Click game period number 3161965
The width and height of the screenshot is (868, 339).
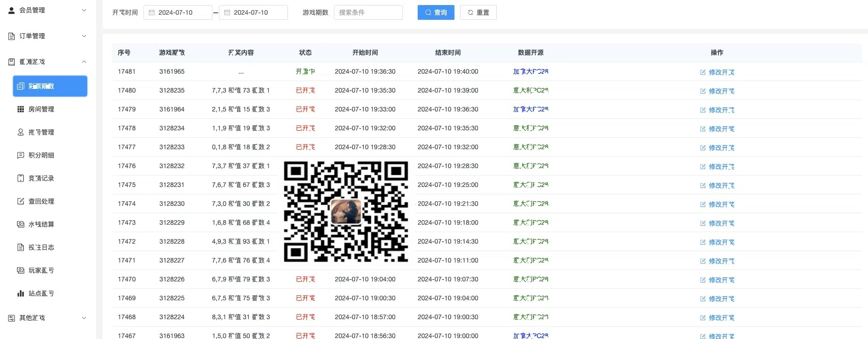click(172, 71)
